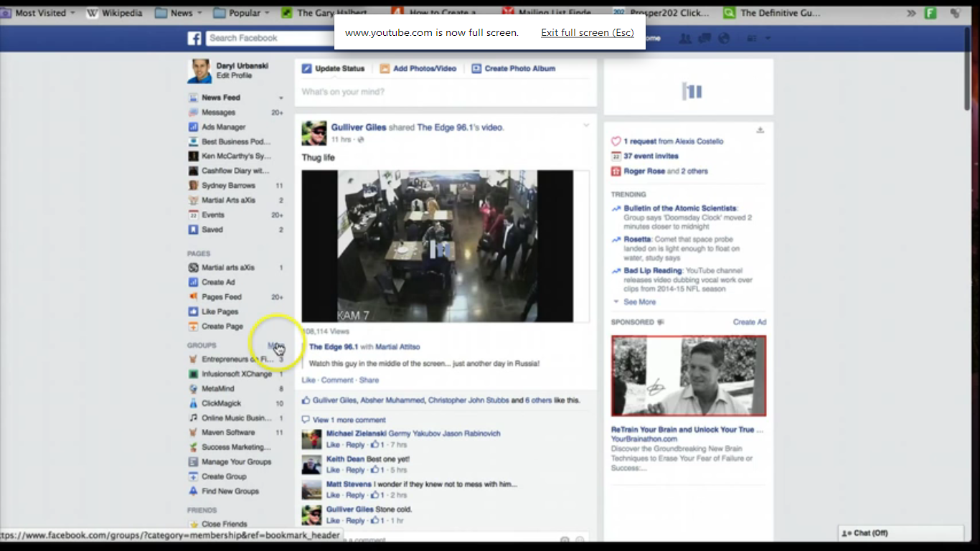This screenshot has height=551, width=980.
Task: Click the Find New Groups icon
Action: tap(193, 491)
